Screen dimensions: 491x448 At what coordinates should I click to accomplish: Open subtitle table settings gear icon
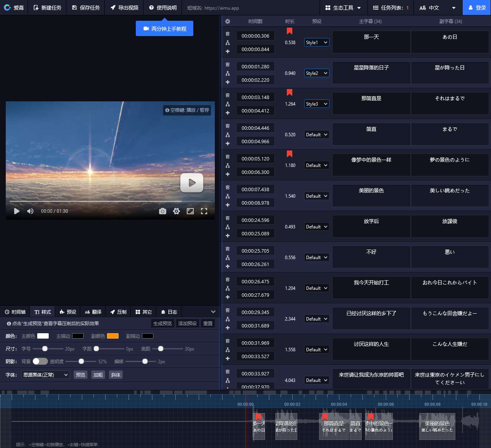click(227, 21)
